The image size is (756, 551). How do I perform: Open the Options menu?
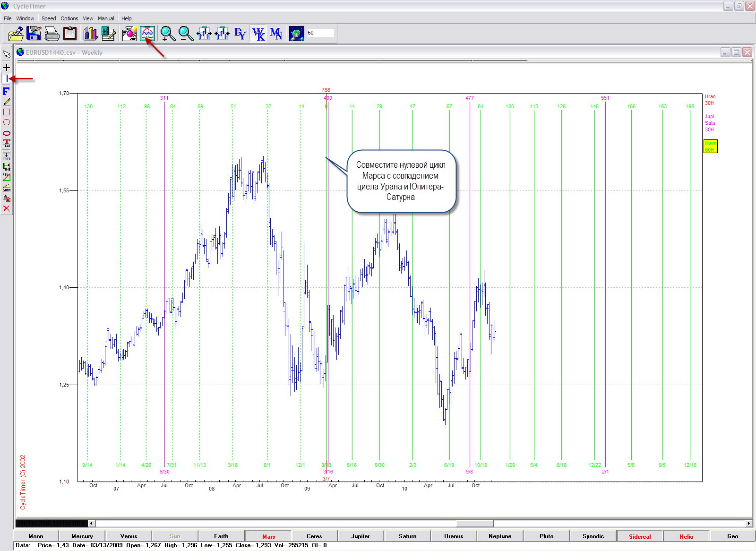coord(69,18)
